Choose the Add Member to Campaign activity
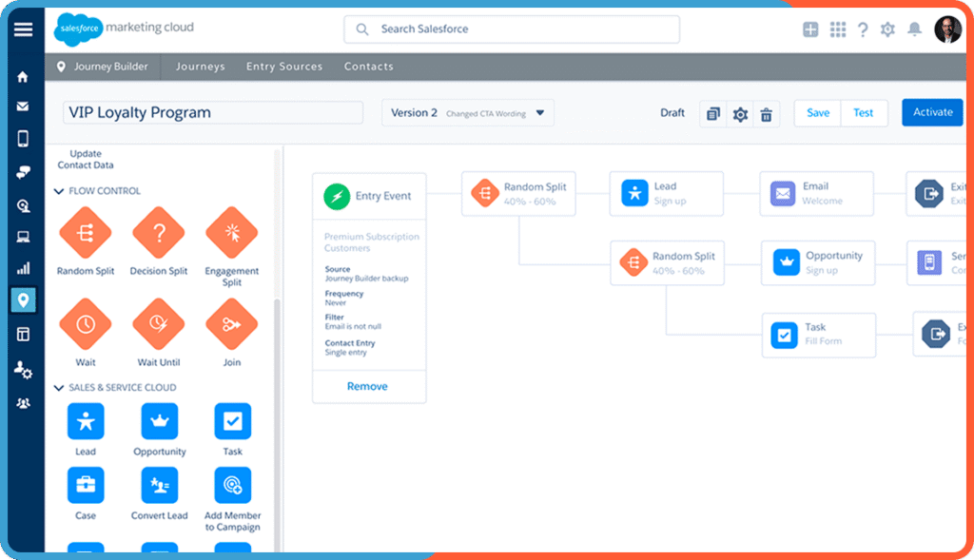The height and width of the screenshot is (560, 974). coord(231,487)
